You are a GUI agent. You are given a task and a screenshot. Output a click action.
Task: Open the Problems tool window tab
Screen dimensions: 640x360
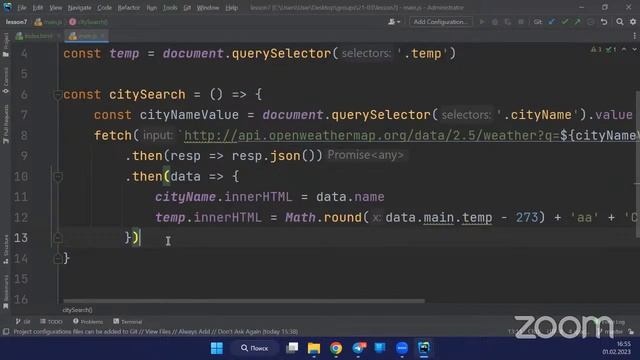pos(88,322)
